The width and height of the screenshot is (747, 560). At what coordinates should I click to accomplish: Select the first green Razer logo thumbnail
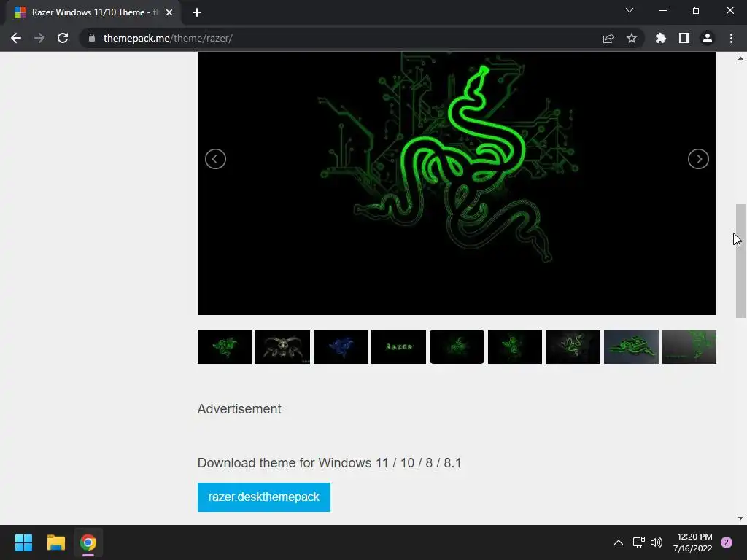[x=225, y=346]
